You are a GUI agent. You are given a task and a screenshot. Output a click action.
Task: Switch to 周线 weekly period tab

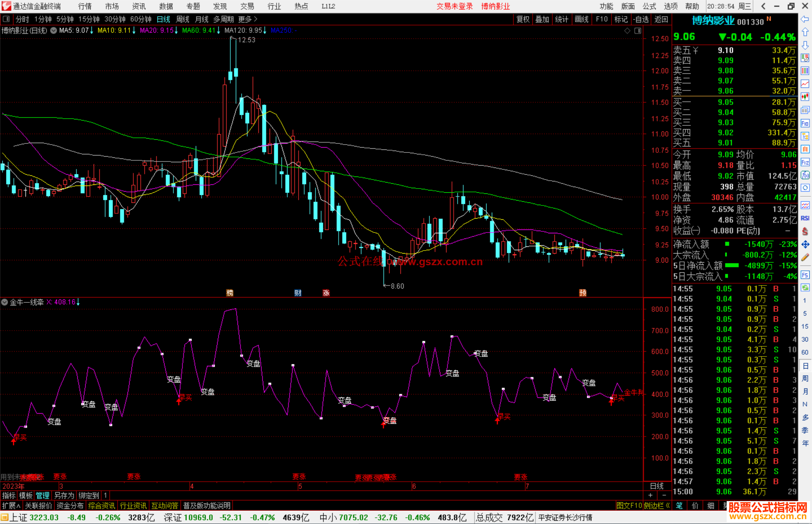182,19
